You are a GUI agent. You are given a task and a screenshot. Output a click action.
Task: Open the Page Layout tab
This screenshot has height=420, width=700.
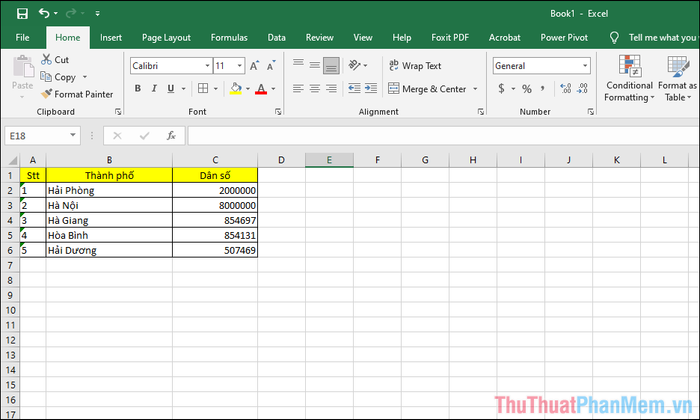[x=166, y=38]
